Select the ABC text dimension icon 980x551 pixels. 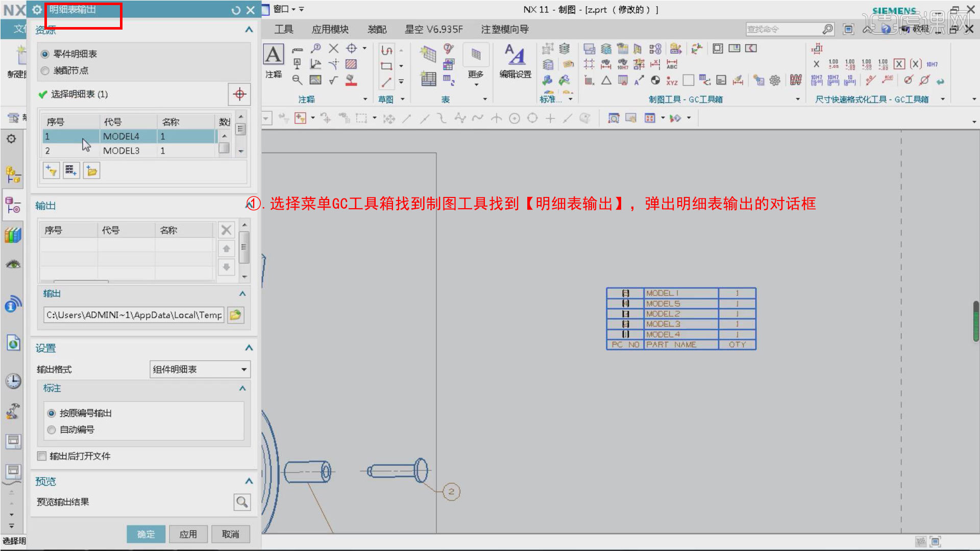(672, 64)
